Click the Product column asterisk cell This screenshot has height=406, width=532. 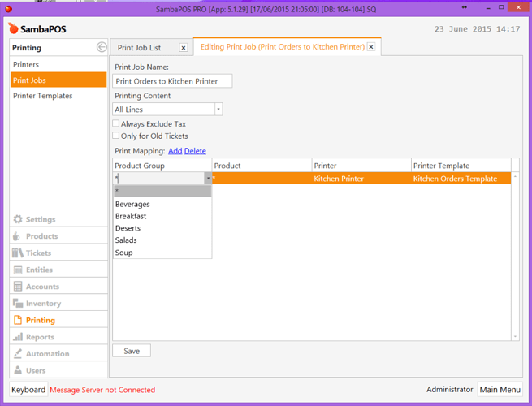(262, 179)
